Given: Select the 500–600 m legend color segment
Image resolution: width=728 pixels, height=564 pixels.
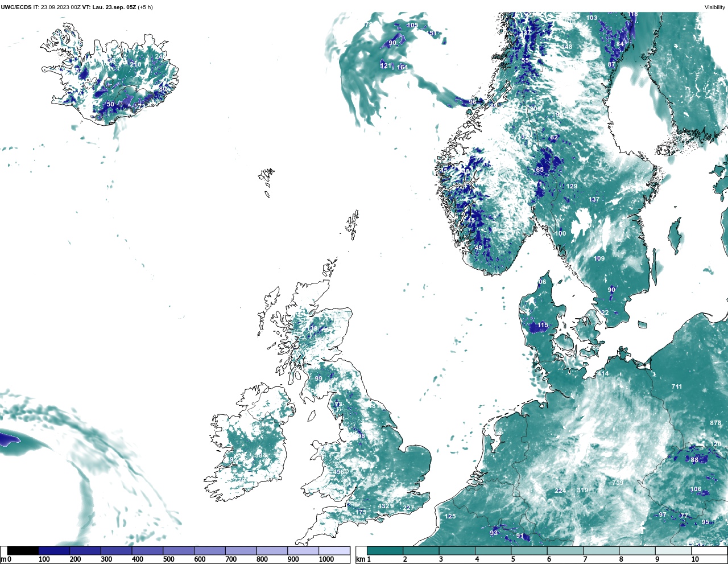Looking at the screenshot, I should [179, 551].
